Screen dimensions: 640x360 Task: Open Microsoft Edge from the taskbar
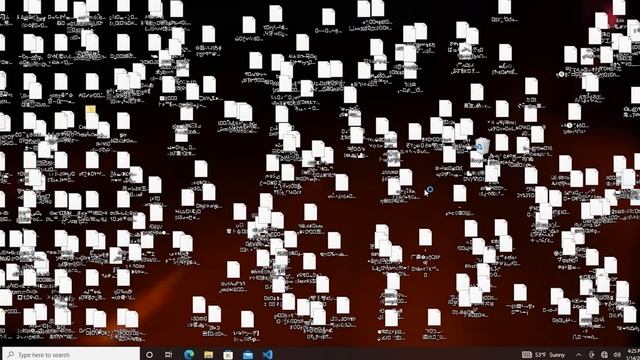click(189, 354)
